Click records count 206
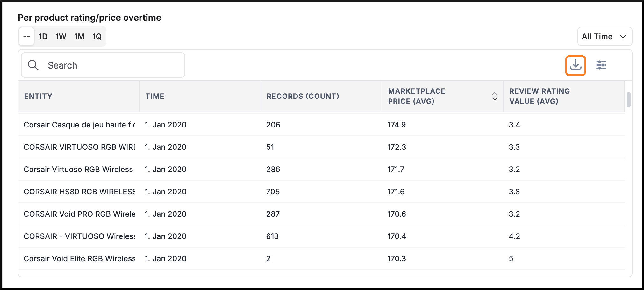644x290 pixels. [x=273, y=125]
